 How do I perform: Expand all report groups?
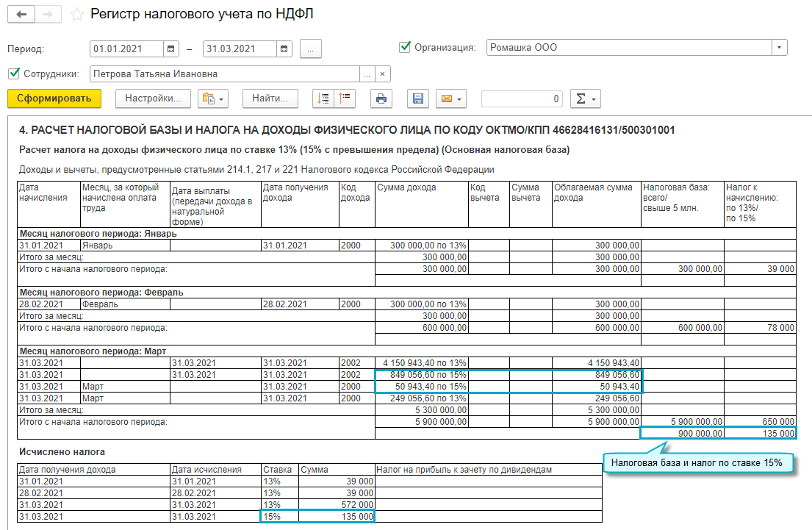tap(323, 99)
